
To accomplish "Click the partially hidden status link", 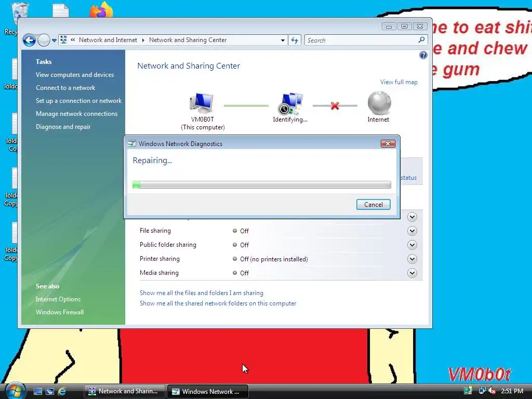I will [x=408, y=178].
